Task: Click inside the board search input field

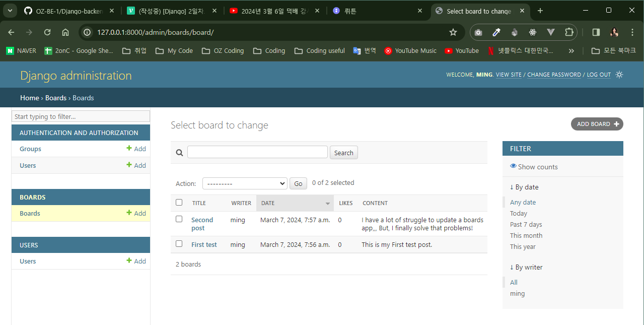Action: [x=257, y=152]
